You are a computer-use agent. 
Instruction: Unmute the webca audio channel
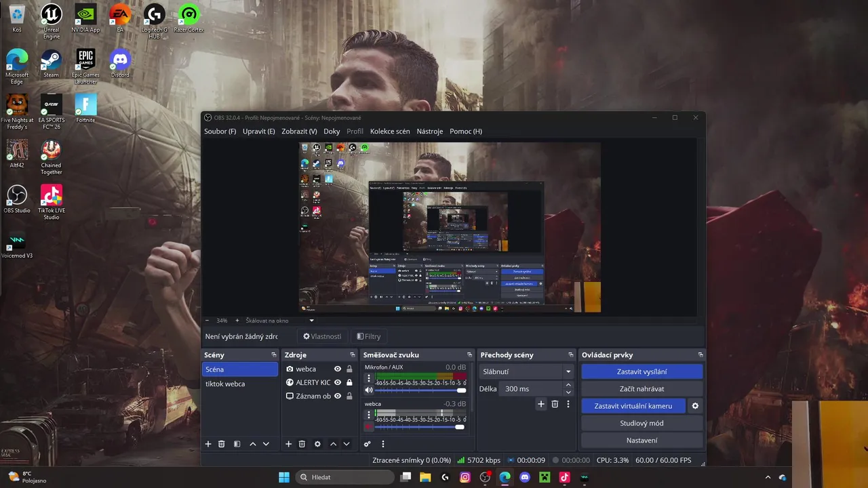369,426
